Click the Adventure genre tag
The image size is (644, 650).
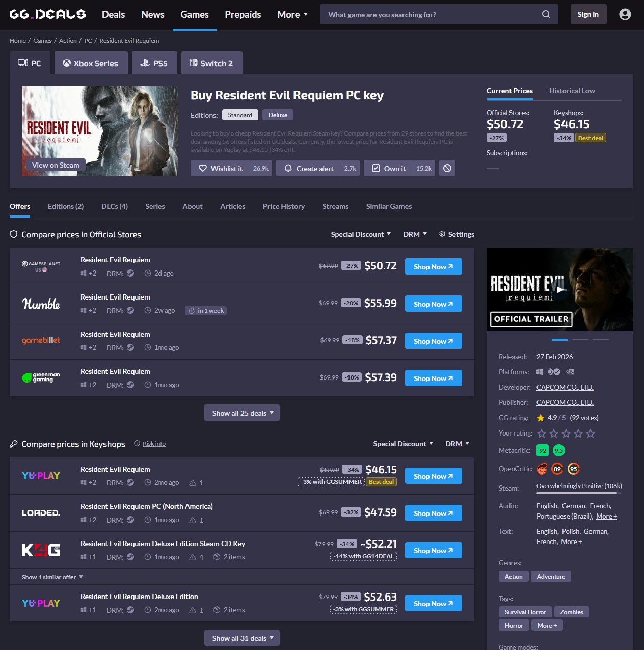pos(551,576)
